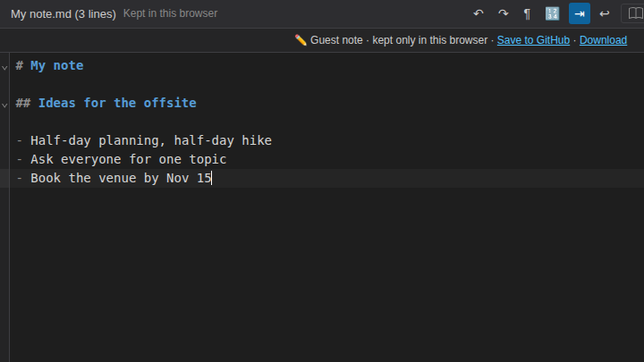This screenshot has height=362, width=644.
Task: Click the undo arrow icon
Action: pos(478,13)
